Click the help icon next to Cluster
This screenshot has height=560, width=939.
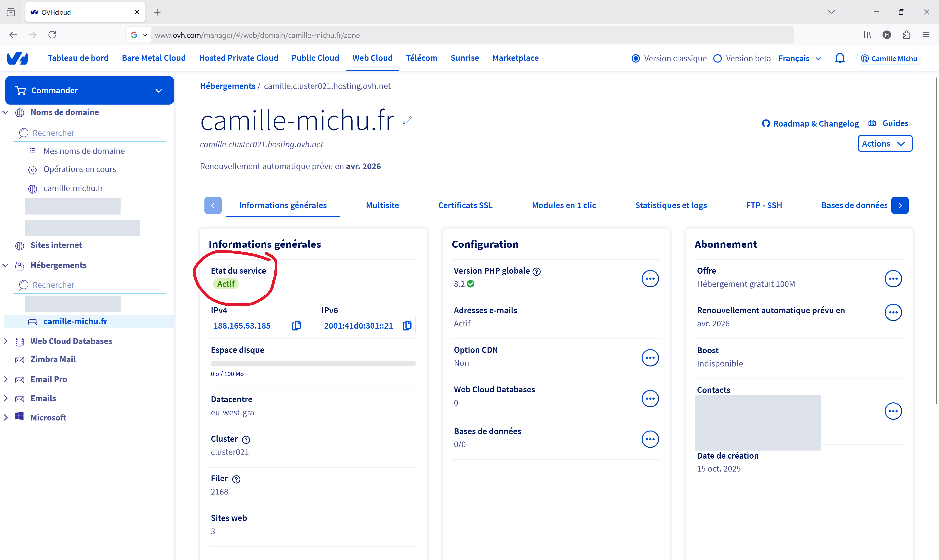point(246,439)
